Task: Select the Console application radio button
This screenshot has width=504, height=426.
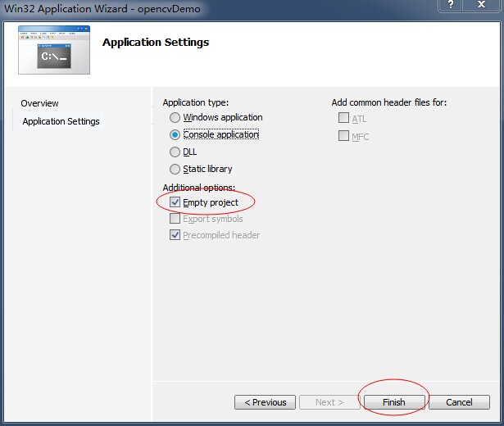Action: [x=175, y=134]
